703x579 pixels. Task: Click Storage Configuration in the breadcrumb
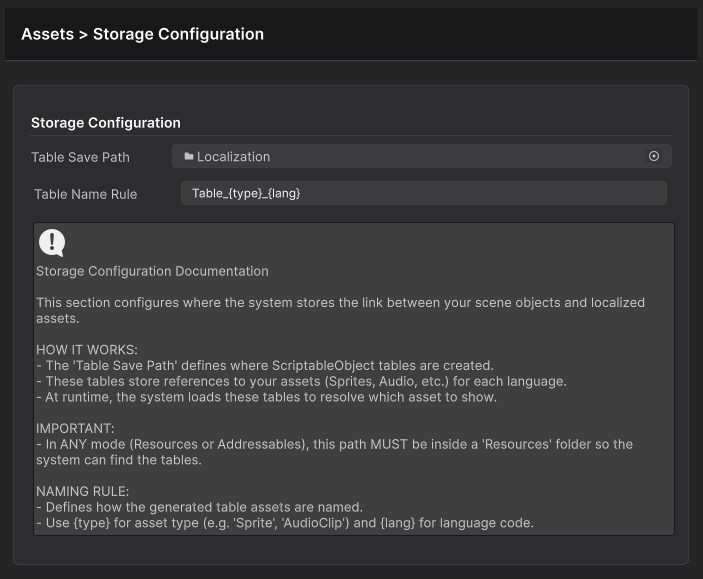[178, 34]
